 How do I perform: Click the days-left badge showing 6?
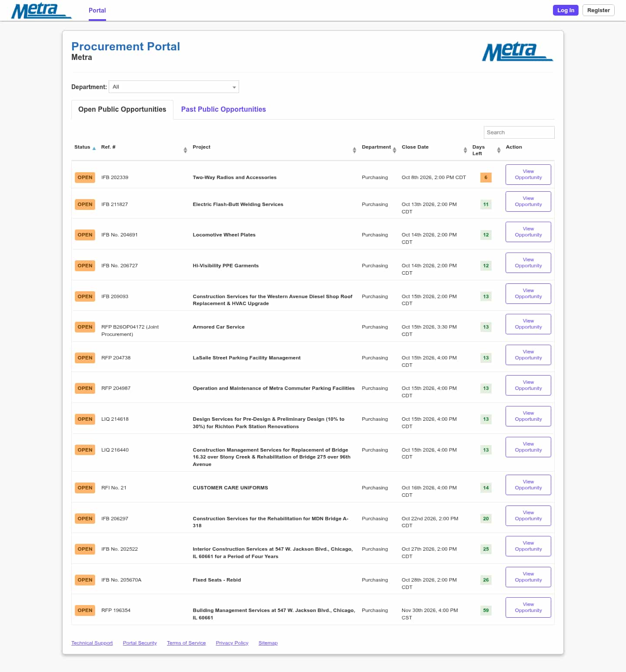pyautogui.click(x=486, y=177)
